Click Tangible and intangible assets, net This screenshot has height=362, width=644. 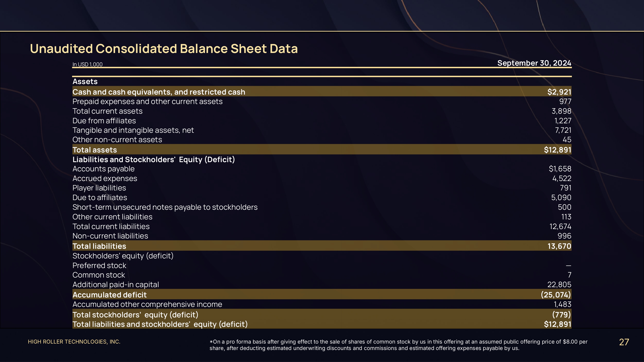point(133,130)
